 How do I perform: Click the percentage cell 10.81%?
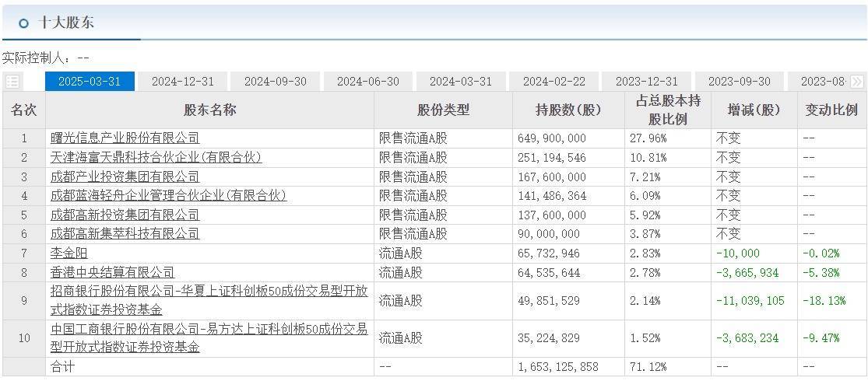[648, 158]
